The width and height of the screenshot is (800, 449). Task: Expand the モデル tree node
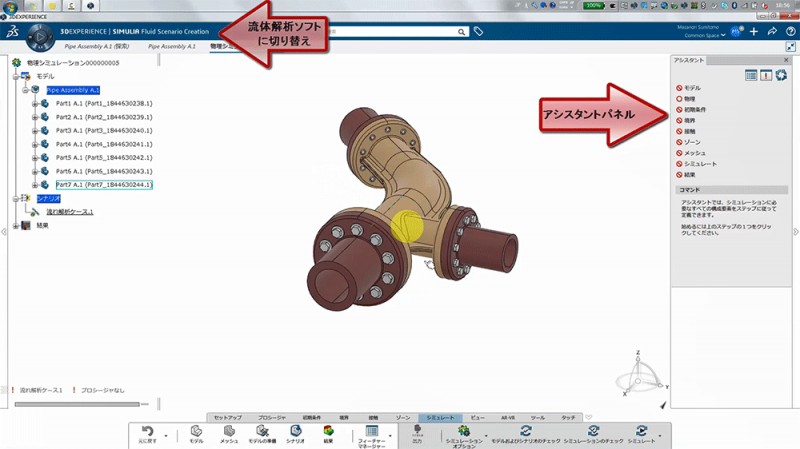(x=15, y=77)
